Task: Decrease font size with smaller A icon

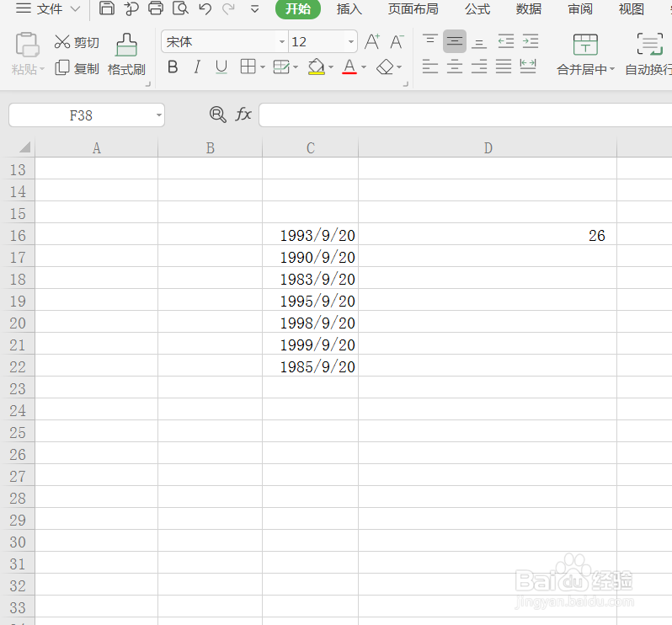Action: pyautogui.click(x=397, y=41)
